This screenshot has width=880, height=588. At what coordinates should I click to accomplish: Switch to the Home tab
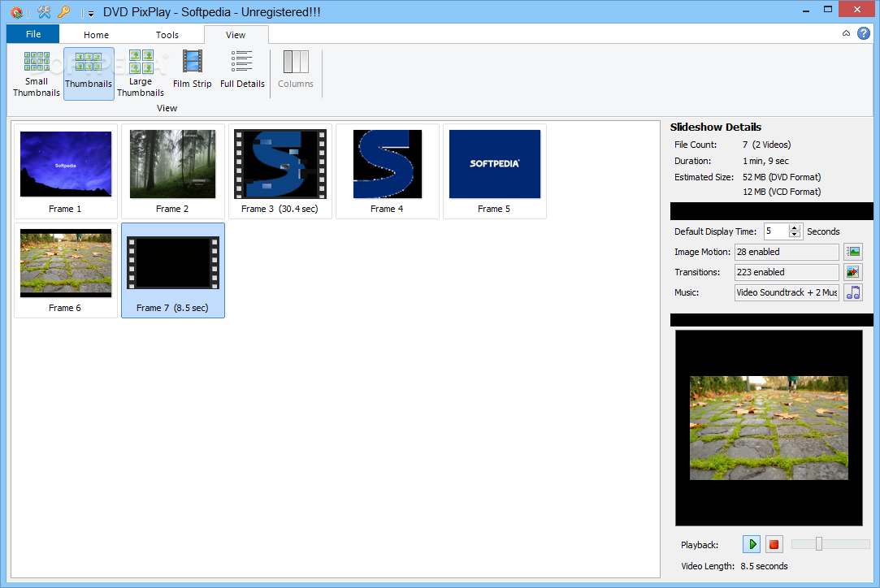tap(96, 35)
